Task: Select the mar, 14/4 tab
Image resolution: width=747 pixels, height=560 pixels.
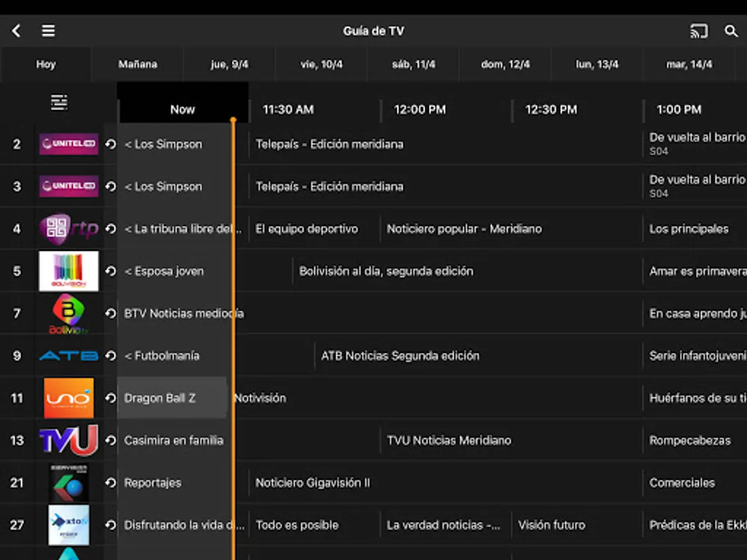Action: 689,64
